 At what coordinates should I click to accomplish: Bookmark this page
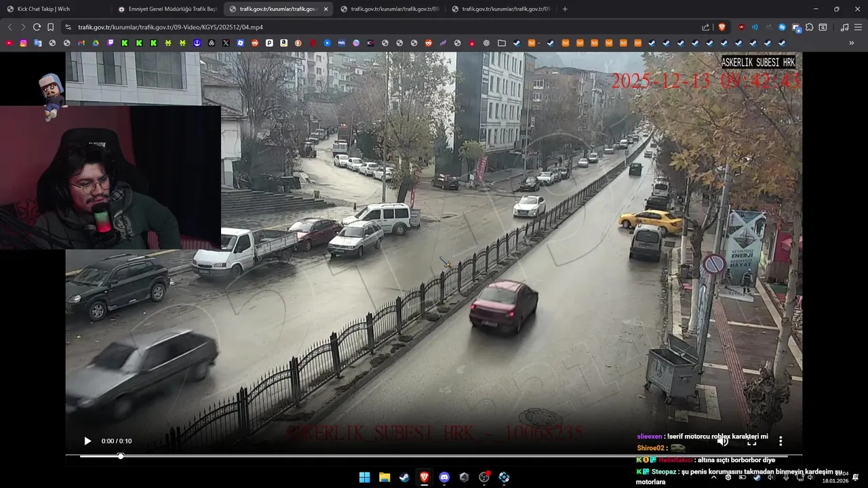50,27
